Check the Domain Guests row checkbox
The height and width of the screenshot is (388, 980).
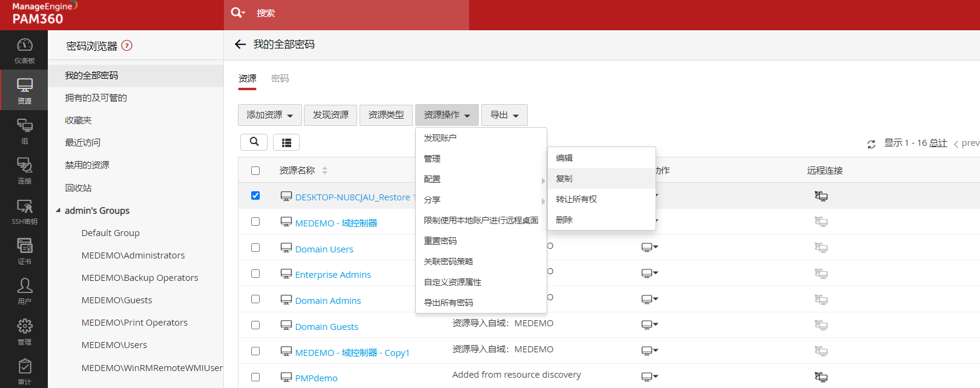[x=255, y=325]
